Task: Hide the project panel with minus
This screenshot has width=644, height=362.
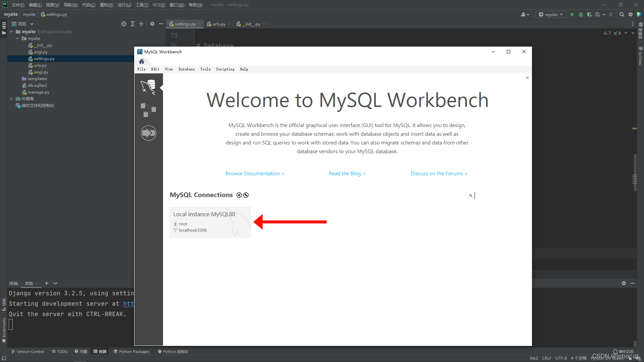Action: pos(161,24)
